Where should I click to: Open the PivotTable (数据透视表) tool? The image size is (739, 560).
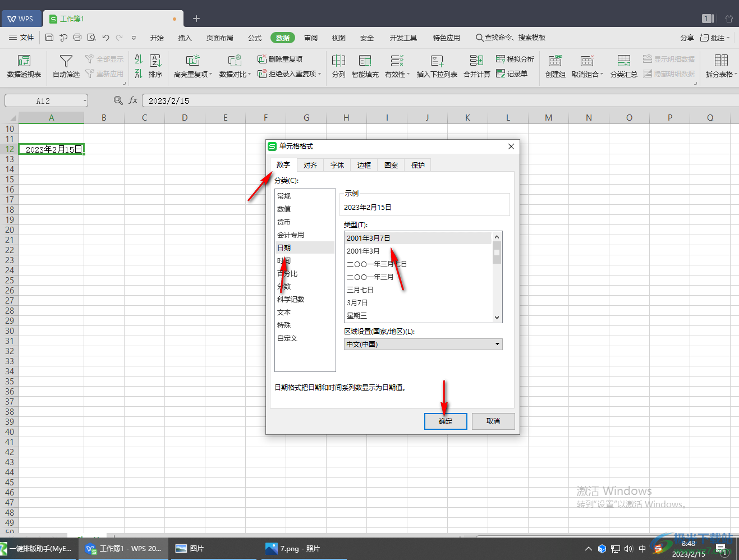tap(24, 66)
